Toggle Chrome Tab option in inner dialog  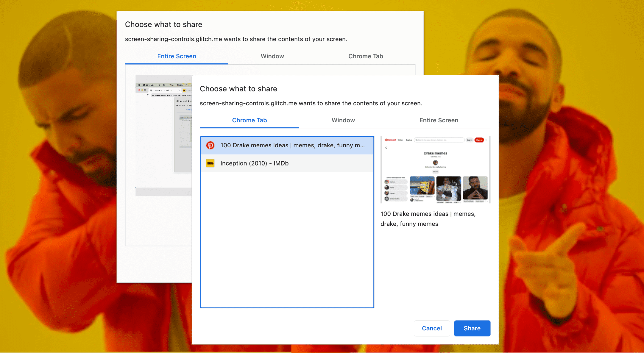point(249,121)
